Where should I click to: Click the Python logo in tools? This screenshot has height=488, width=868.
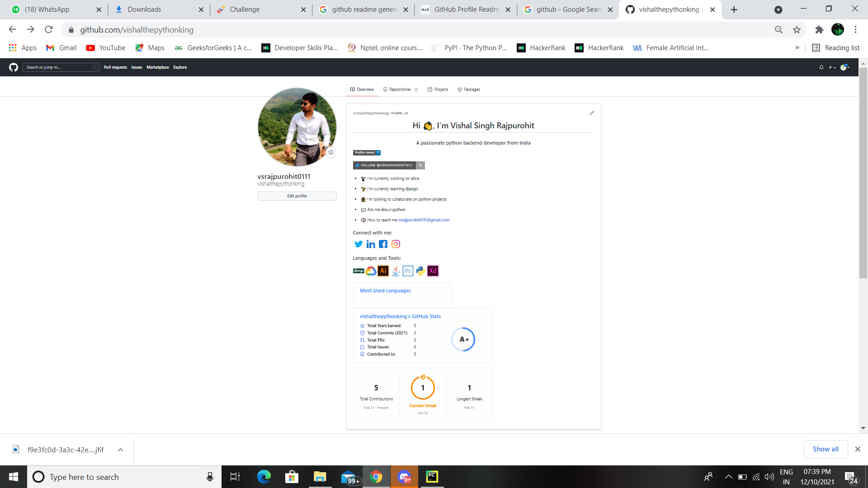click(x=420, y=271)
